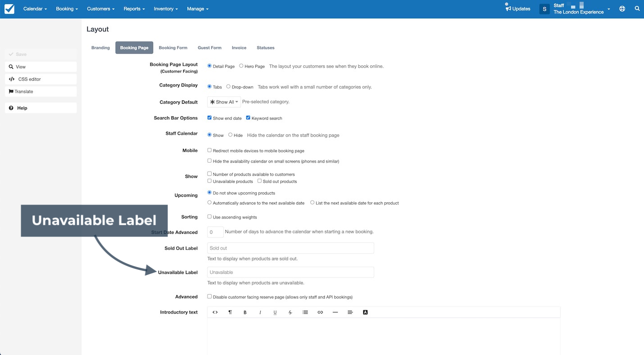
Task: Select Hero Page layout radio
Action: (x=241, y=66)
